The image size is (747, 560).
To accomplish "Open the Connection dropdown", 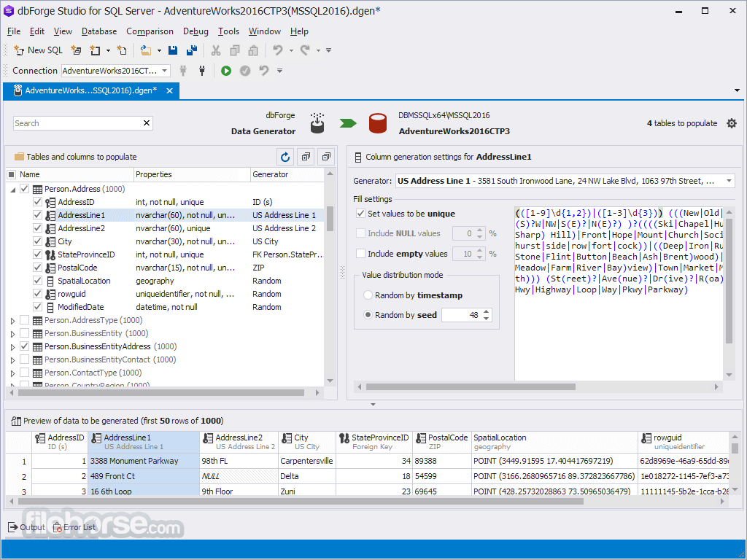I will [164, 71].
